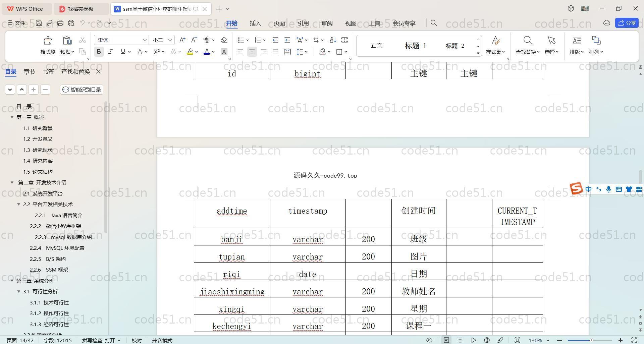Go to 1.1 研究背景 in outline
Viewport: 644px width, 344px height.
click(38, 128)
